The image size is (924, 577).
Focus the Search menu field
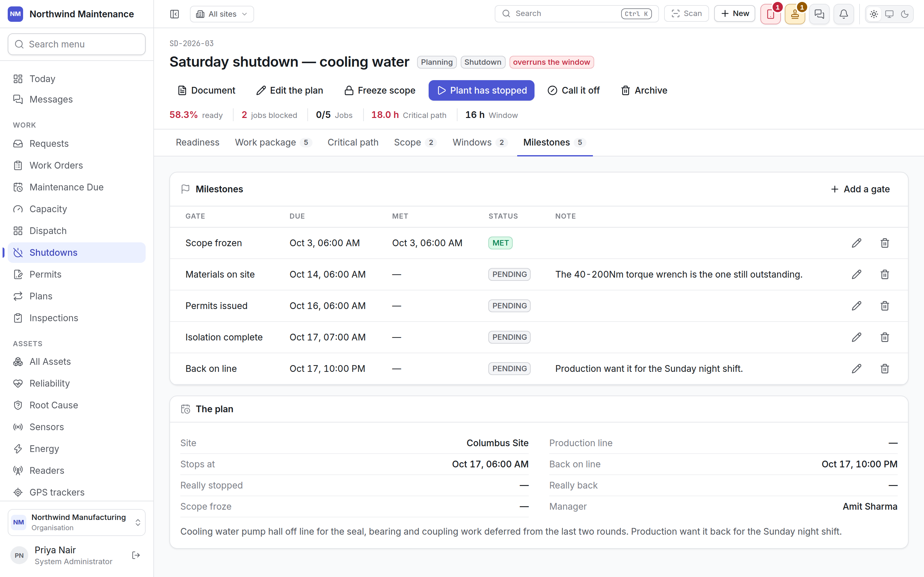coord(77,44)
